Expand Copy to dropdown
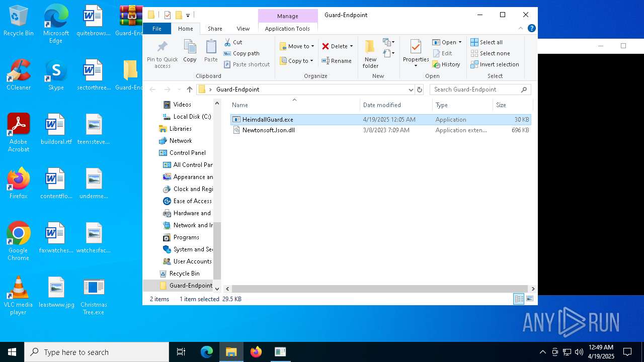Viewport: 644px width, 362px height. (311, 61)
